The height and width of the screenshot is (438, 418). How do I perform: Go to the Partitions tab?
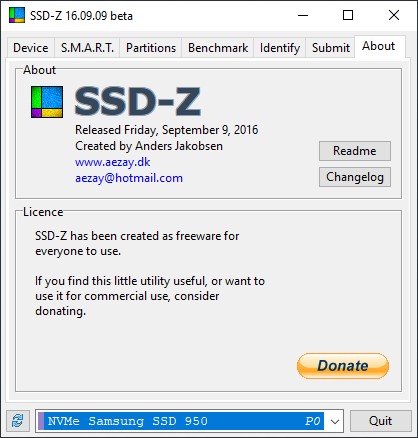click(151, 48)
